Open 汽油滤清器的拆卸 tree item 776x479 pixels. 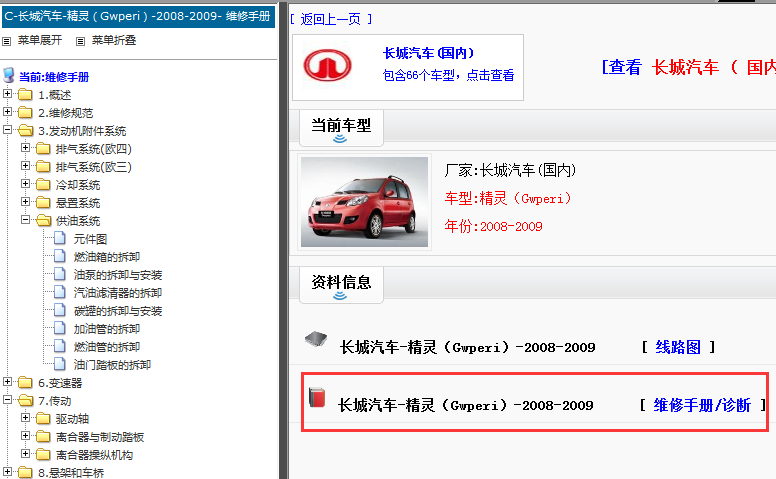(x=118, y=293)
